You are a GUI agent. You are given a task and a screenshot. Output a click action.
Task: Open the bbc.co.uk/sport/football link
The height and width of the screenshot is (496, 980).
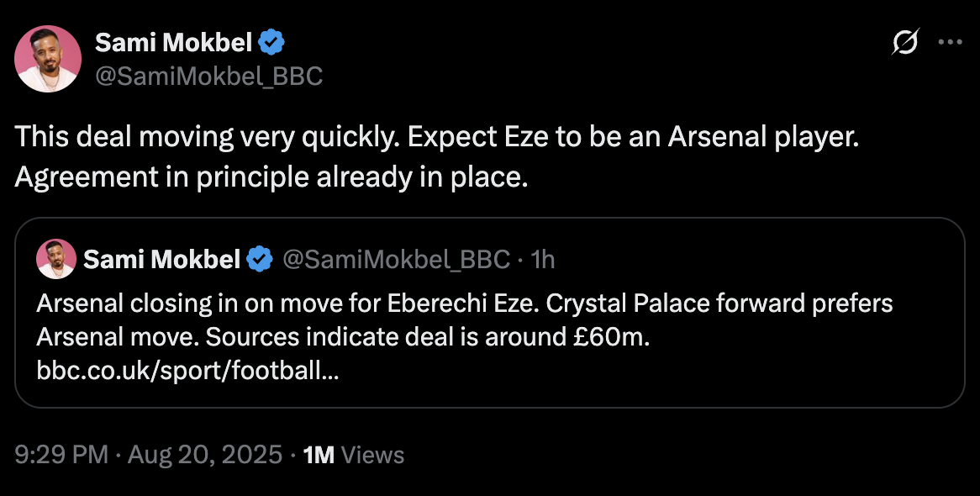coord(188,370)
